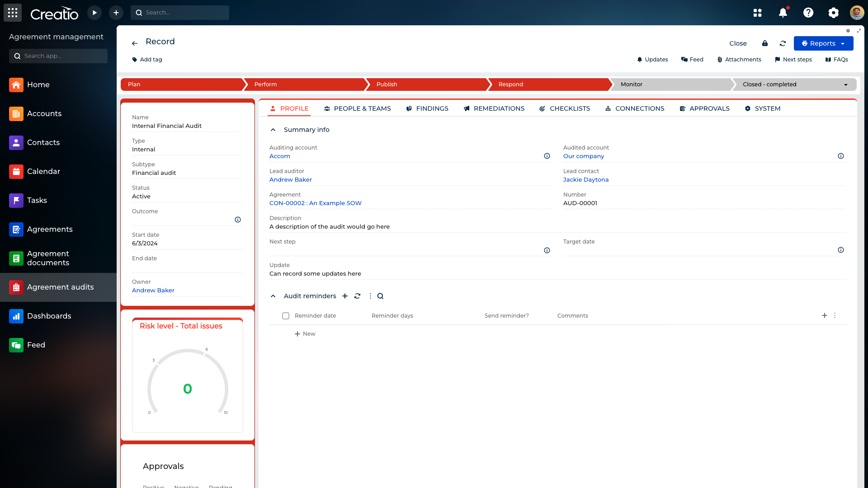Screen dimensions: 868x488
Task: Open the user profile avatar
Action: point(857,13)
